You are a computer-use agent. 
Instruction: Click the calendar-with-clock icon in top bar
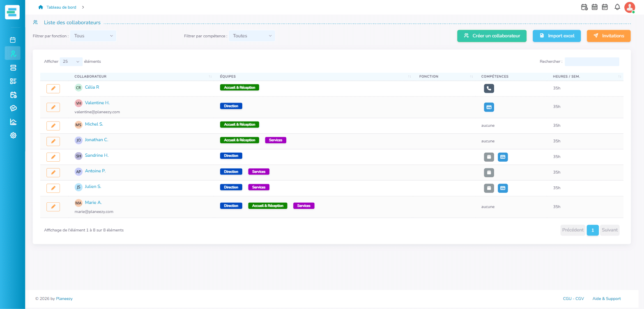(584, 7)
